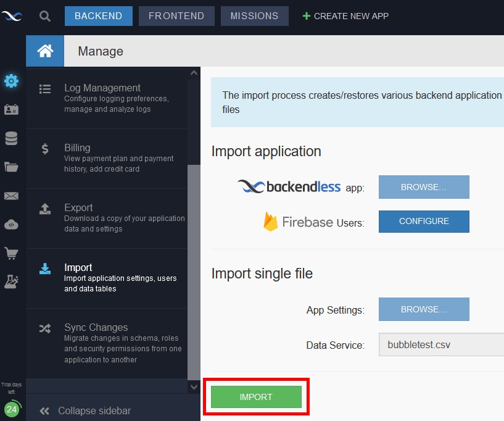504x421 pixels.
Task: Click the sidebar scrollbar thumb
Action: point(194,272)
